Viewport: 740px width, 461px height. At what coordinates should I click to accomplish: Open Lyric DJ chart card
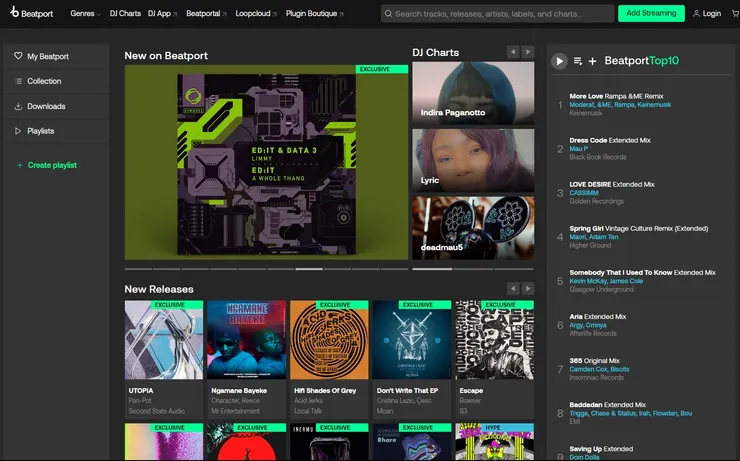click(x=473, y=160)
